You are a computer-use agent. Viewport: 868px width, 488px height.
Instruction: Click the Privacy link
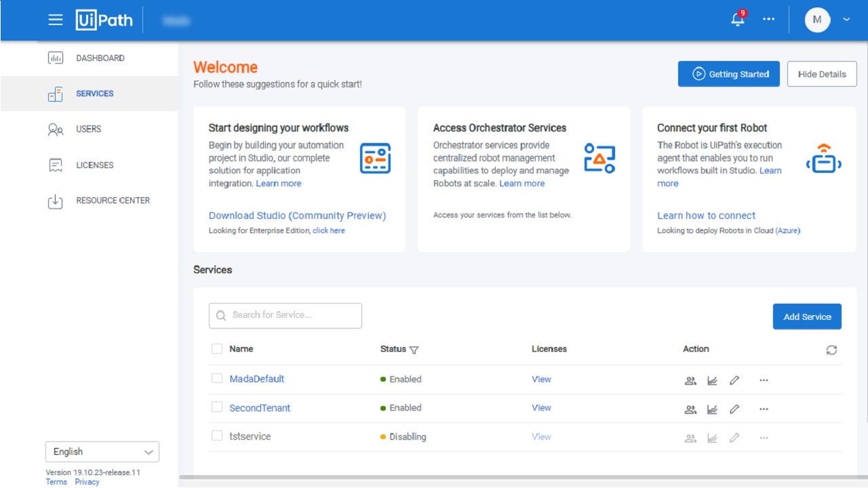click(x=87, y=482)
